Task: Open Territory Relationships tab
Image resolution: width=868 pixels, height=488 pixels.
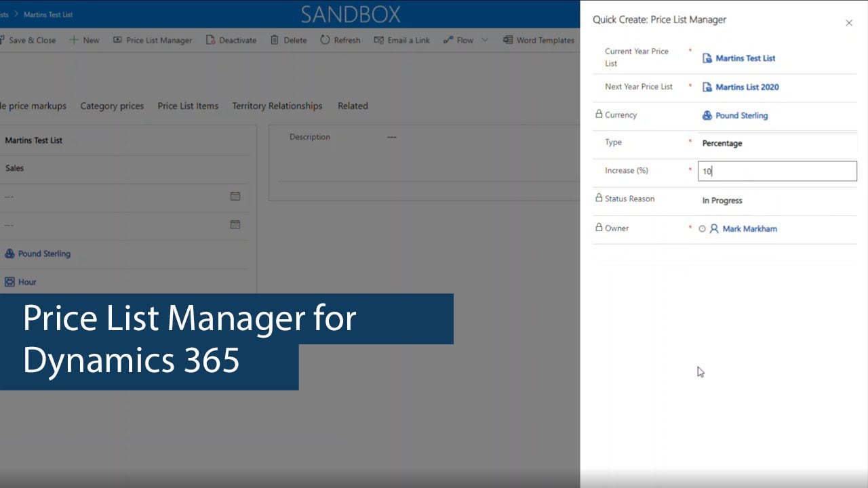Action: click(277, 106)
